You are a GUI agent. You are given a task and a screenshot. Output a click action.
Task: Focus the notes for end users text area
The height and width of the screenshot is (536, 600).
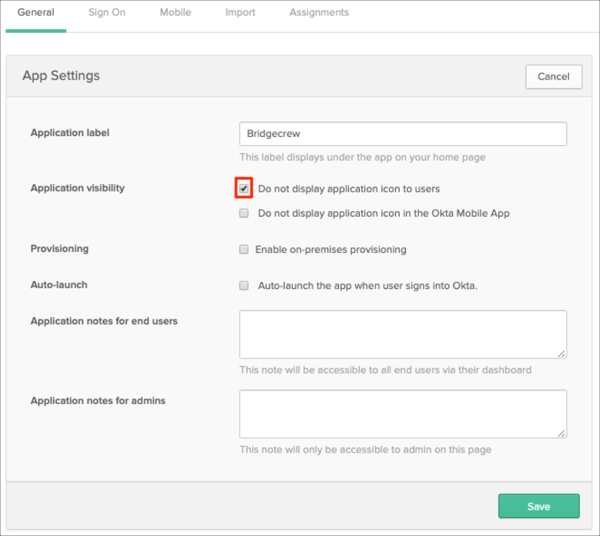coord(402,334)
